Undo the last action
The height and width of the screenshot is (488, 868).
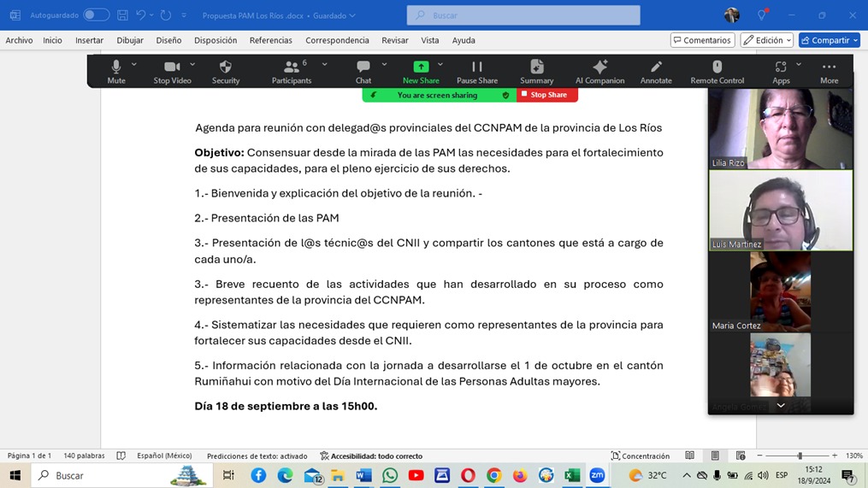140,15
